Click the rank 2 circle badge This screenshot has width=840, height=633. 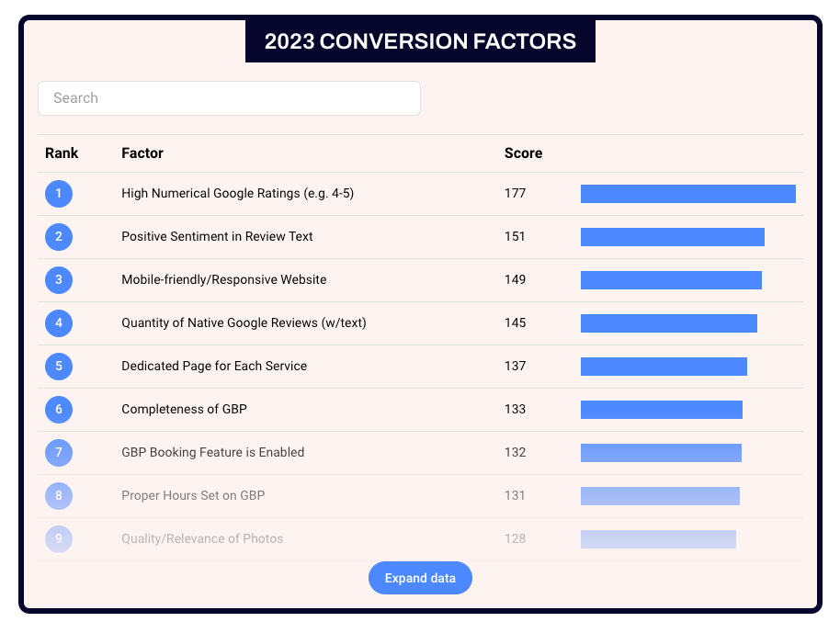59,237
